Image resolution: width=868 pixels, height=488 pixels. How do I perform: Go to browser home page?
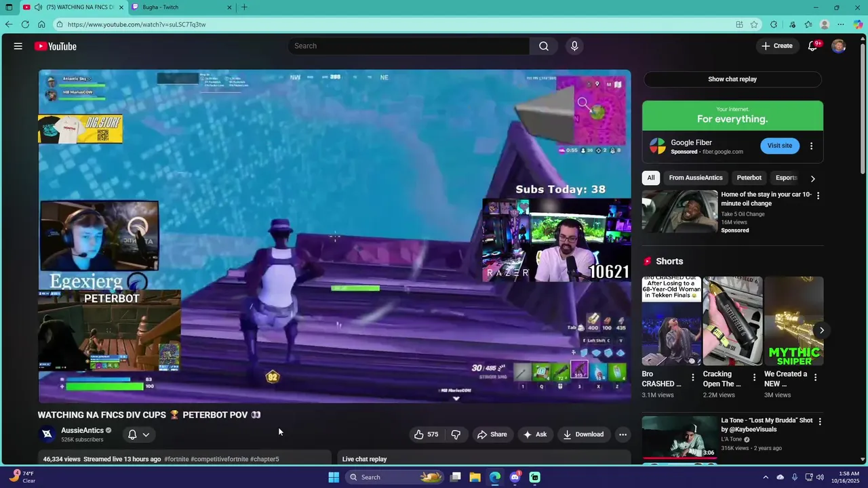coord(41,24)
